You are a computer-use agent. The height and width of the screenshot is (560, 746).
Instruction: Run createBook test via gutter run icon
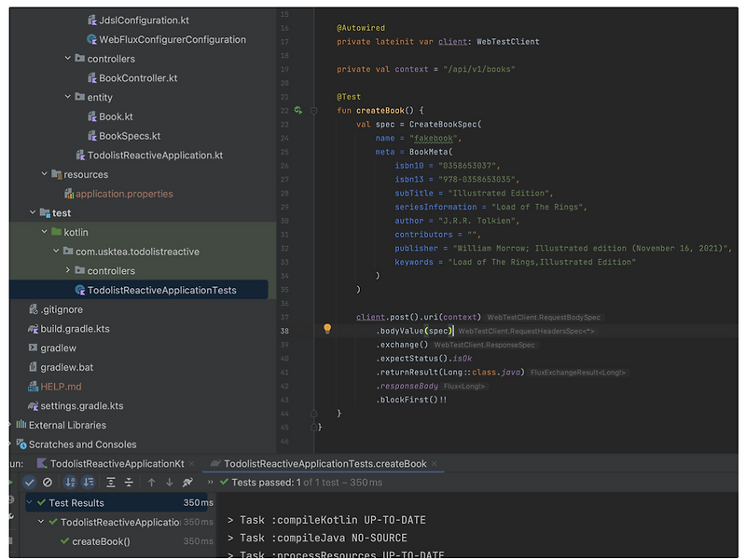298,110
